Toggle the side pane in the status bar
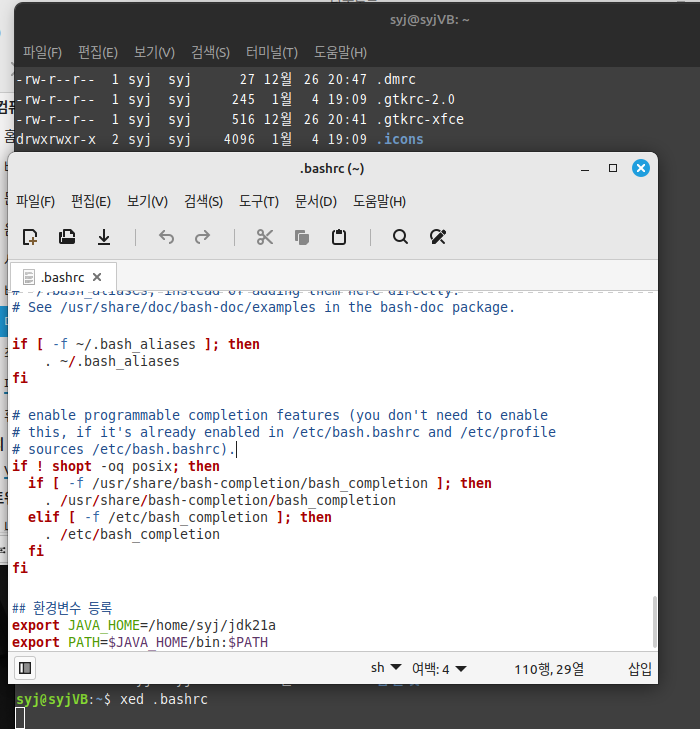The image size is (700, 729). tap(25, 668)
